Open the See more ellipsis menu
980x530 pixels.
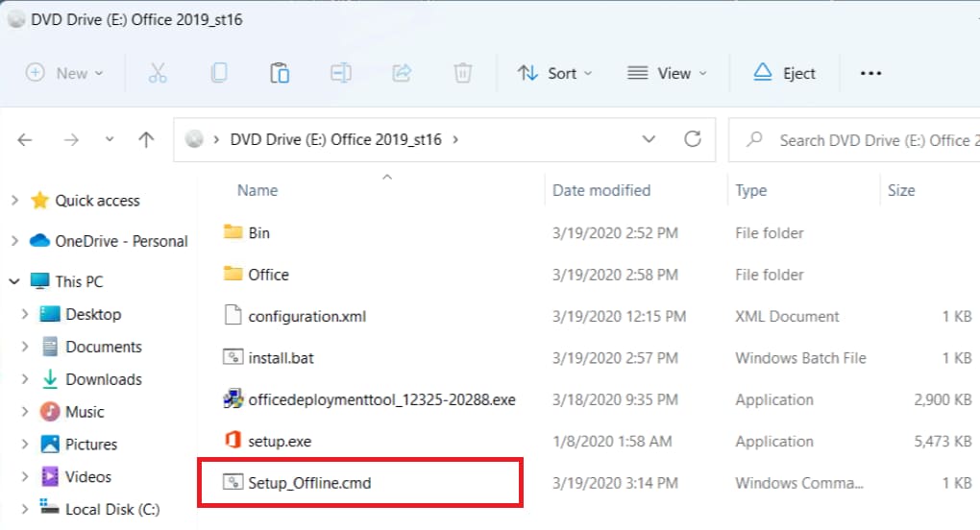click(x=870, y=73)
